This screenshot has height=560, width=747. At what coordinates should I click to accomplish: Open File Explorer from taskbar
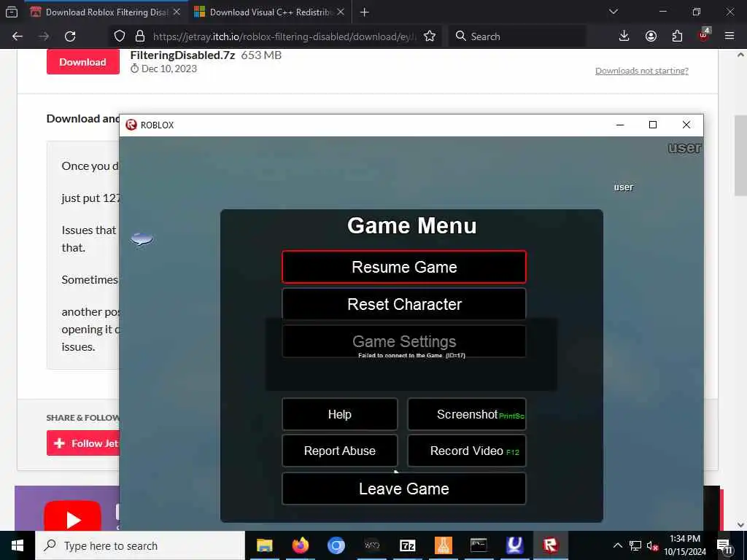pos(264,545)
